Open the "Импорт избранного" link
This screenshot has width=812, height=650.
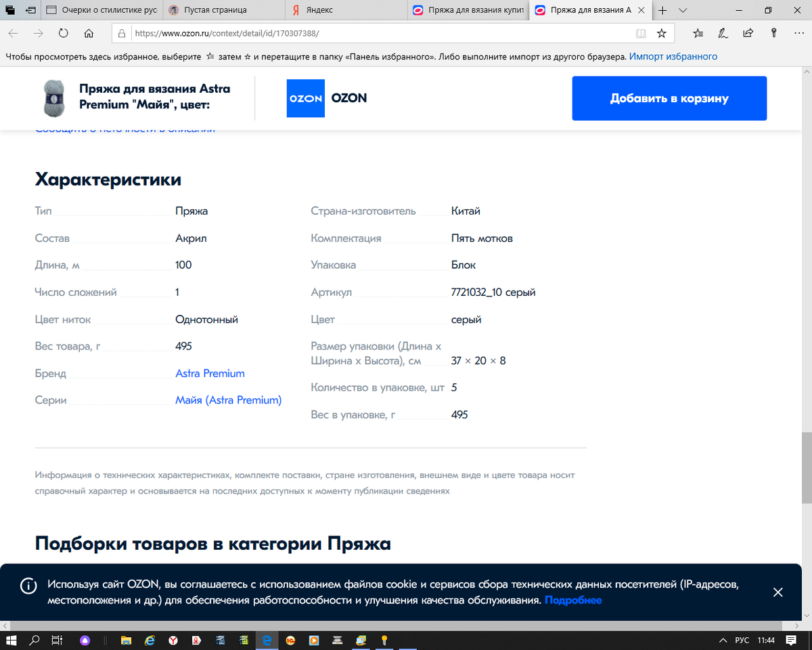[x=672, y=56]
